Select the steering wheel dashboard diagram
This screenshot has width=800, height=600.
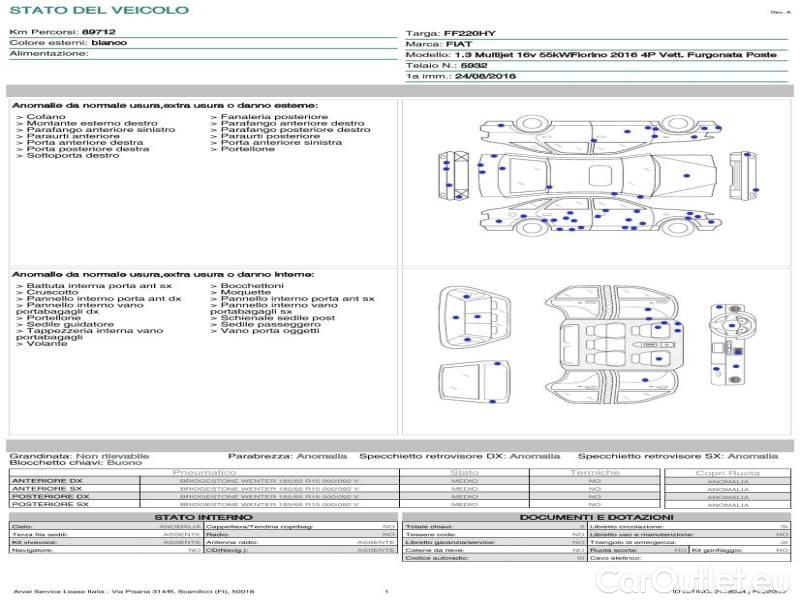730,344
